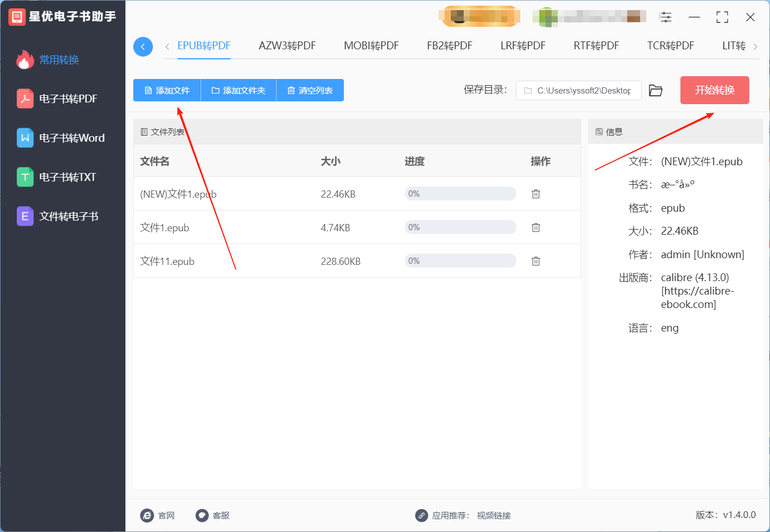Image resolution: width=770 pixels, height=532 pixels.
Task: Click the blue Word icon in sidebar
Action: [25, 138]
